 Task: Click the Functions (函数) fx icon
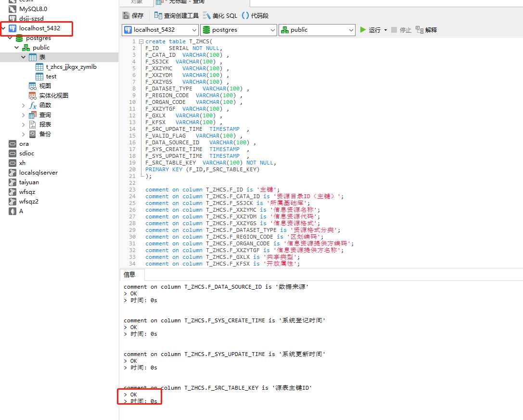pos(33,105)
